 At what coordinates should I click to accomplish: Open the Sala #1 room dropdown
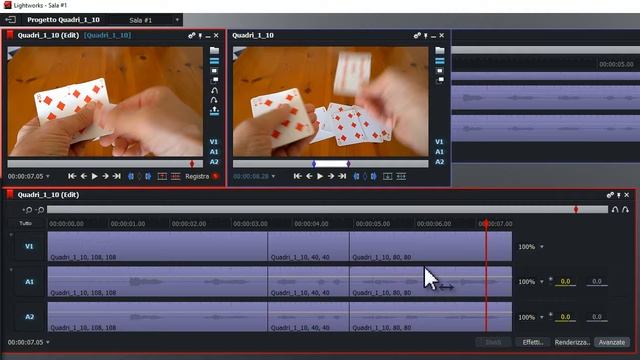tap(177, 20)
